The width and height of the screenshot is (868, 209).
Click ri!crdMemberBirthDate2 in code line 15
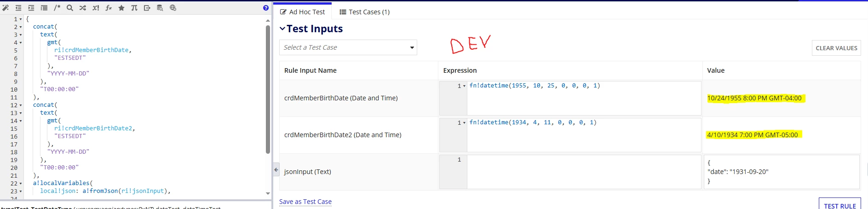point(93,128)
